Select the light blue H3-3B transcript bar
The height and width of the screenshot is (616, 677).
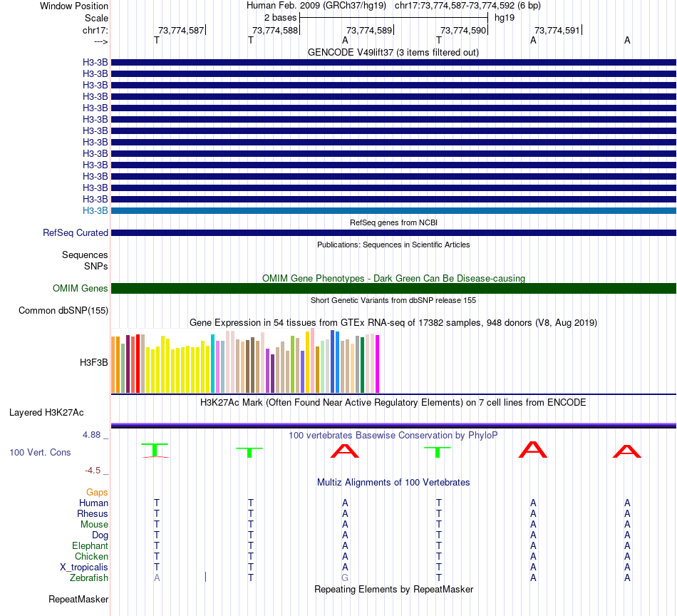[x=393, y=211]
